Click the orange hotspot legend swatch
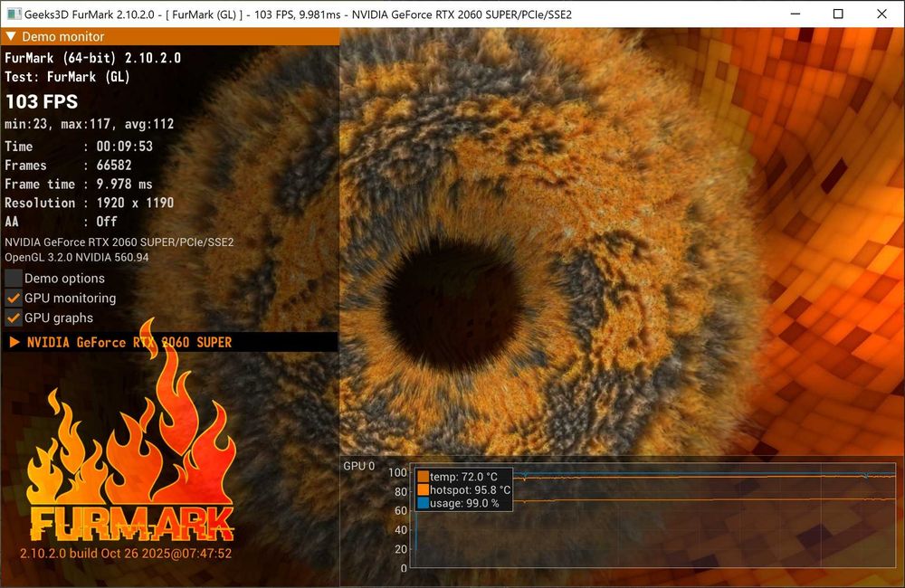 [x=423, y=490]
